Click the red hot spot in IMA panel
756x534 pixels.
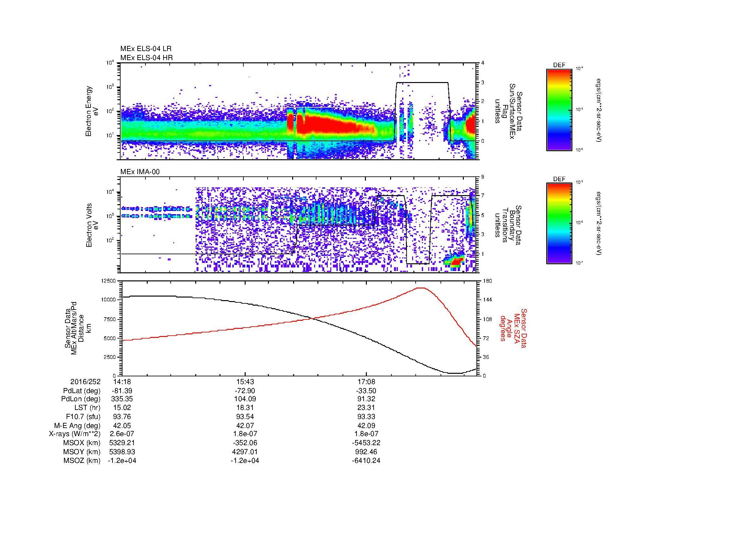click(x=457, y=261)
